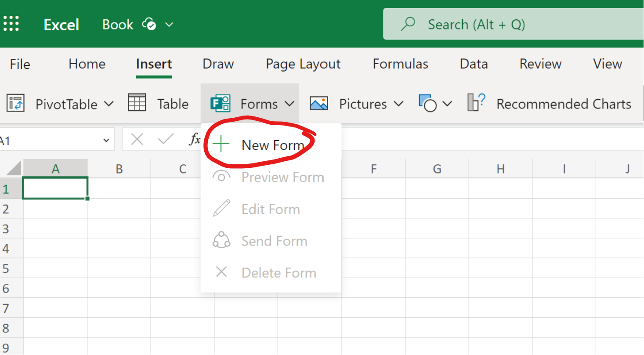This screenshot has width=644, height=355.
Task: Expand the PivotTable dropdown arrow
Action: (x=109, y=104)
